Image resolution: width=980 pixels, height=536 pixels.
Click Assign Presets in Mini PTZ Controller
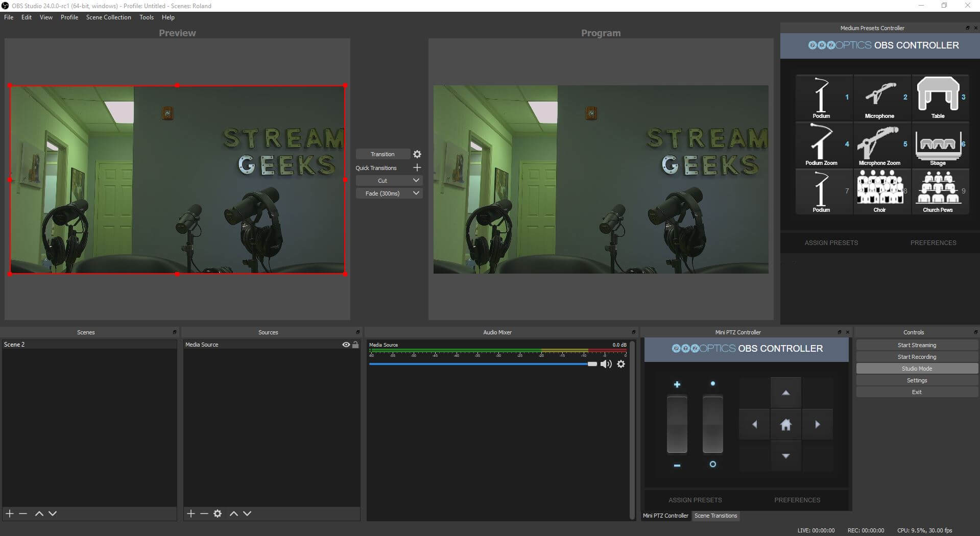[695, 500]
